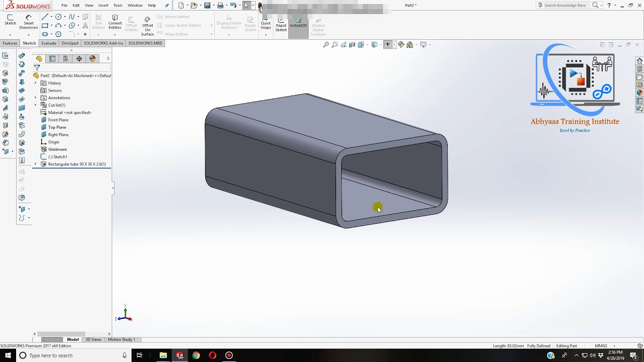Click the Print toolbar button
644x362 pixels.
(220, 6)
